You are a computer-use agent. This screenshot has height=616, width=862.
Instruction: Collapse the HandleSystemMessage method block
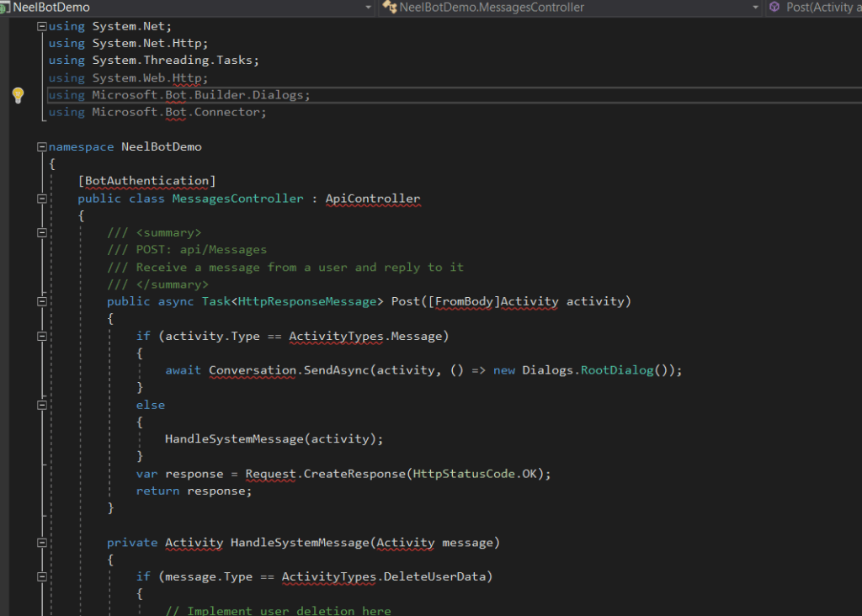(42, 542)
